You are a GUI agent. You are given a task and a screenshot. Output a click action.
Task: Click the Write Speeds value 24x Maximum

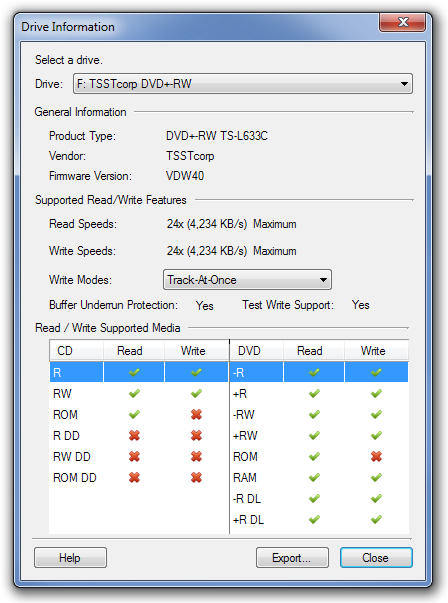231,251
